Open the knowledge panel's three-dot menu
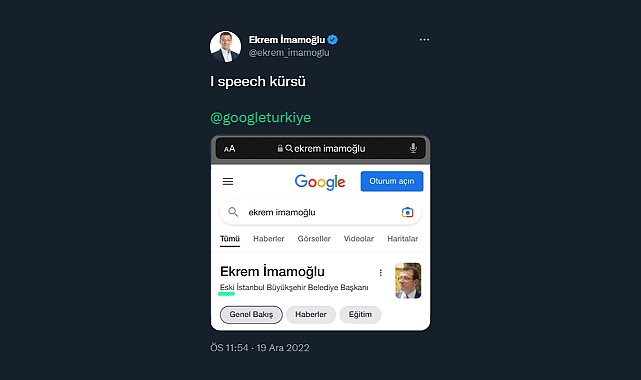Image resolution: width=641 pixels, height=380 pixels. 381,273
